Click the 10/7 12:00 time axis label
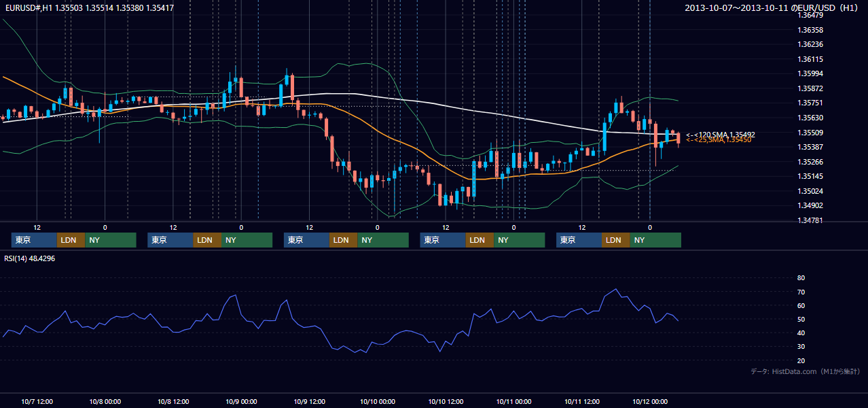Screen dimensions: 868x408 click(37, 401)
